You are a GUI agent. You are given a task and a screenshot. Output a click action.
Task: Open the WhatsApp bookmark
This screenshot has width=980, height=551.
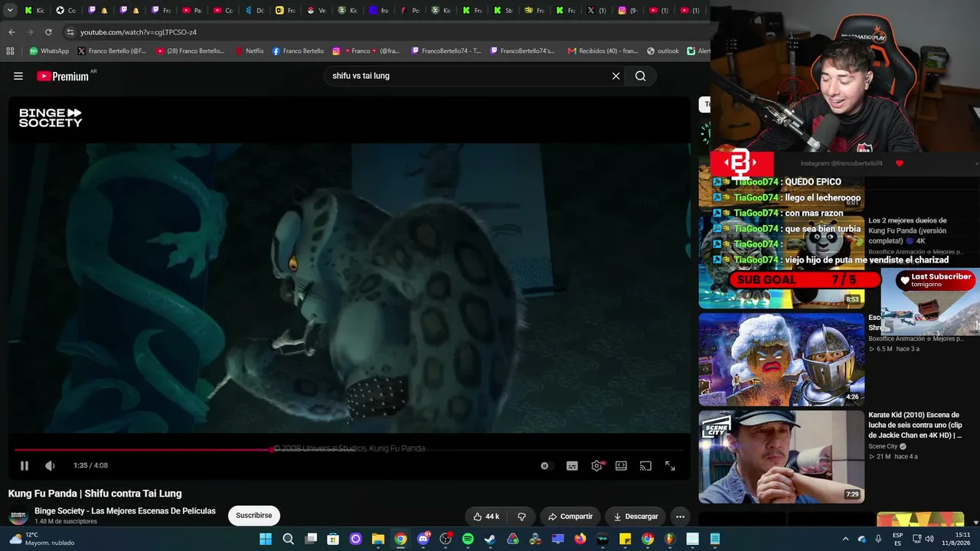[x=49, y=51]
